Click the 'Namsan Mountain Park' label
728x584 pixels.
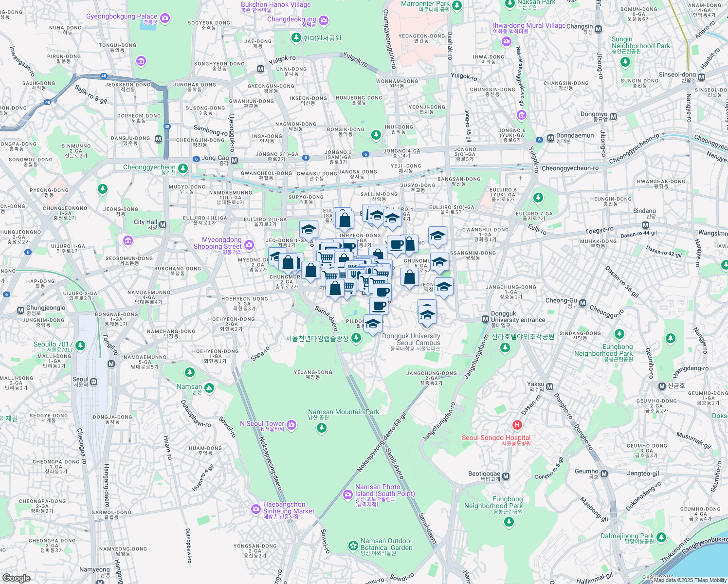[344, 412]
